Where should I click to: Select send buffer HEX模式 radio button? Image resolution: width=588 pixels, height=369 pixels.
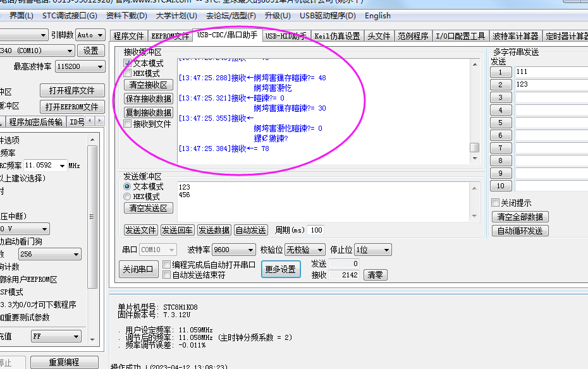[x=127, y=197]
